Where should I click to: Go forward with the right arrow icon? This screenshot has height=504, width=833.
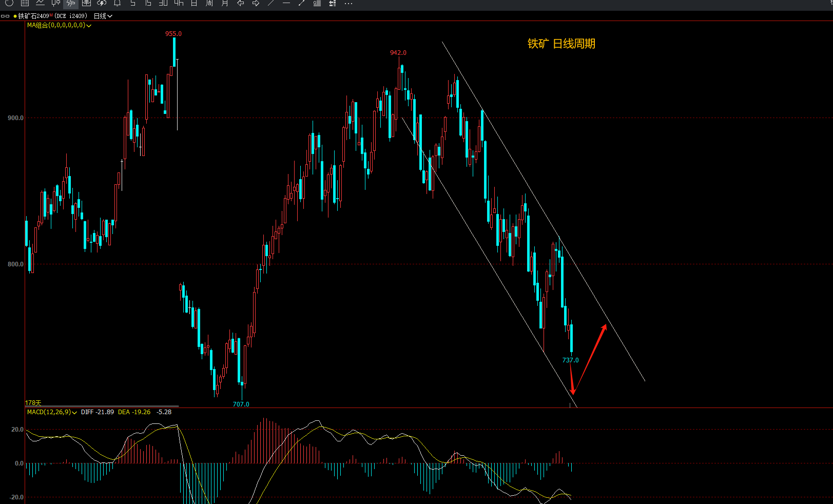256,3
